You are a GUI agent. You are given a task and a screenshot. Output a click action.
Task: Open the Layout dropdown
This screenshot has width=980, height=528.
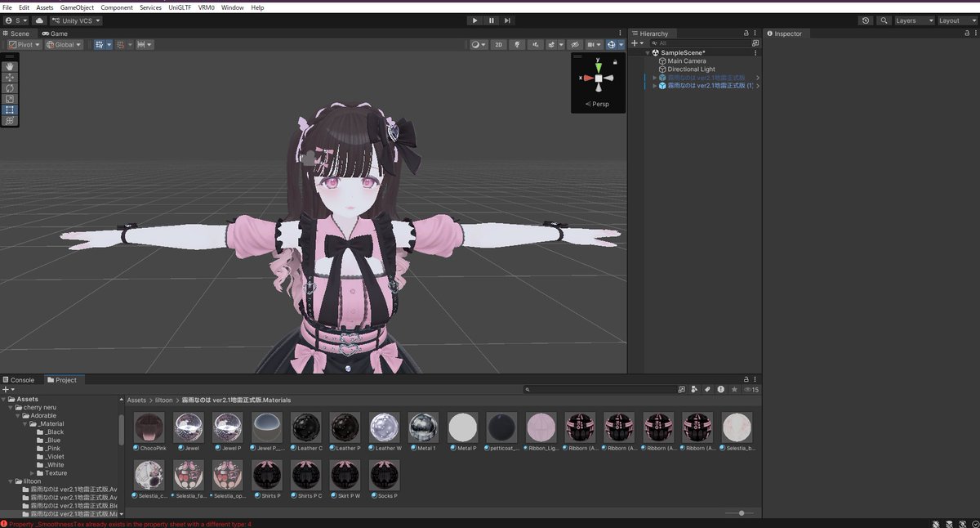(x=956, y=20)
